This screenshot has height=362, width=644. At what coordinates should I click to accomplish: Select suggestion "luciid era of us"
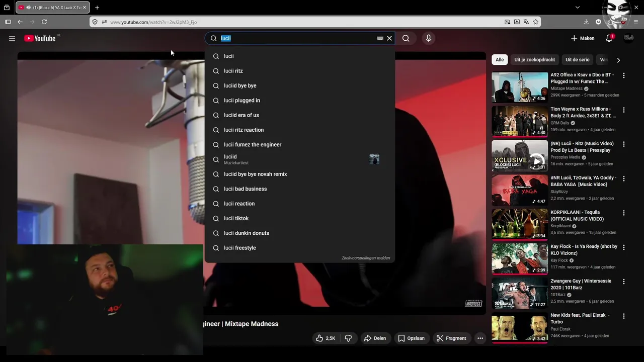(x=300, y=115)
